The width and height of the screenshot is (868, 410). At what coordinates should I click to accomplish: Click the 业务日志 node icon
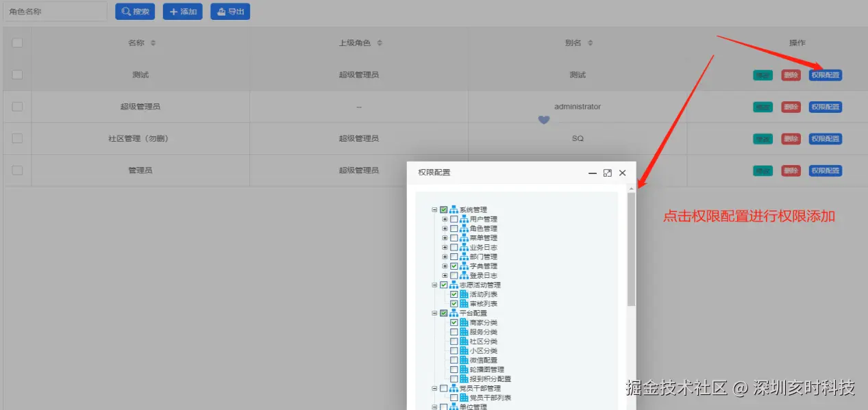(464, 247)
